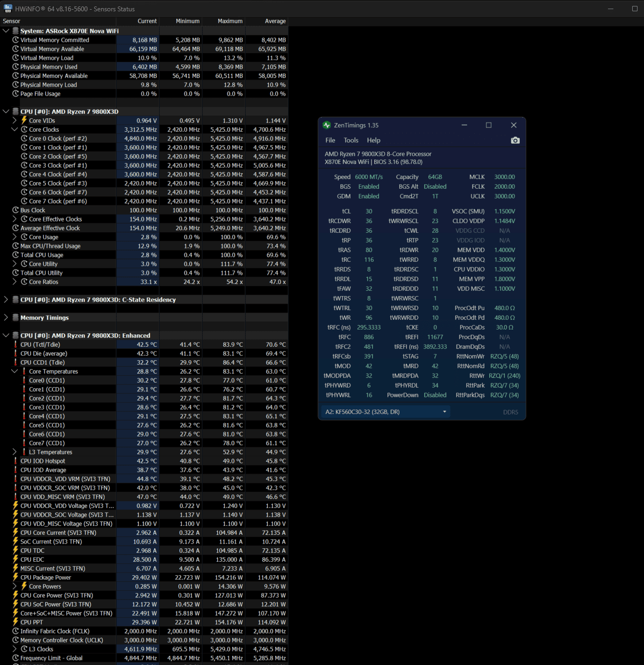Click the lightning icon beside CPU TDC
The width and height of the screenshot is (644, 665).
pos(16,550)
